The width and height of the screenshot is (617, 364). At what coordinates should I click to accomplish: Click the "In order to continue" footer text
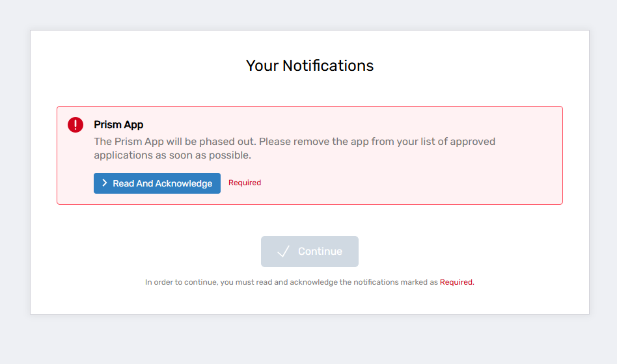182,283
